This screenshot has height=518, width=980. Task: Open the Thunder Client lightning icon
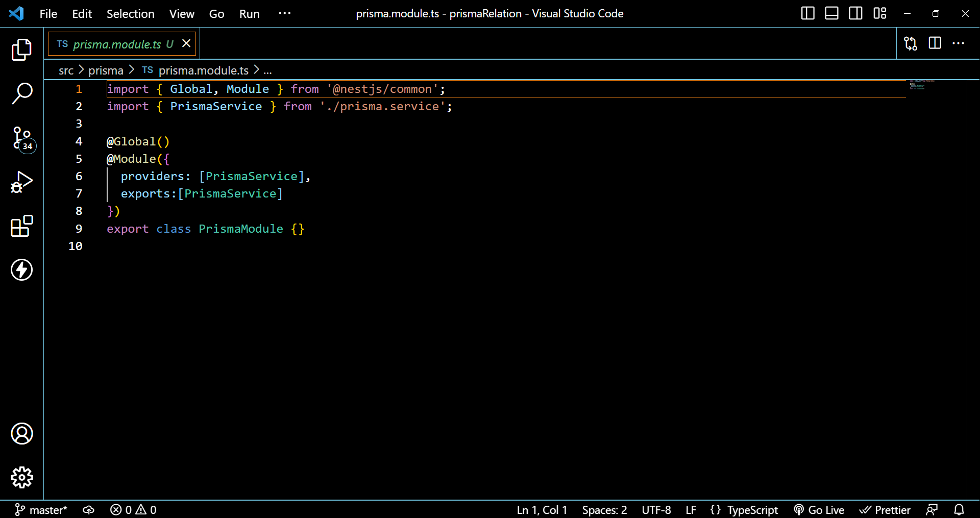(21, 270)
